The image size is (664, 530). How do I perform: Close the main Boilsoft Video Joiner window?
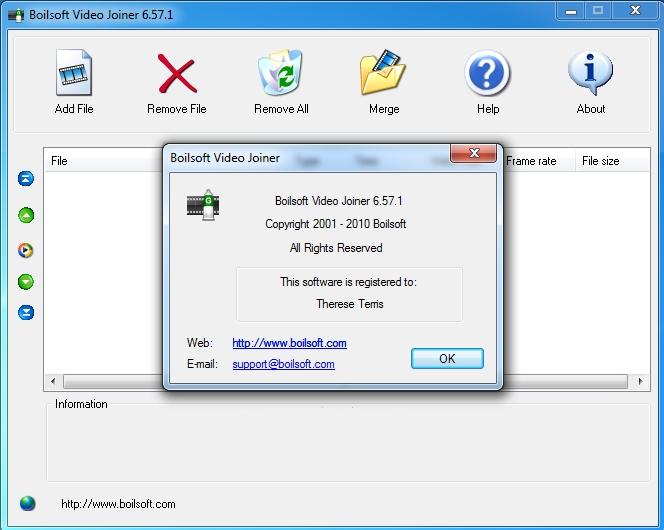pyautogui.click(x=635, y=11)
